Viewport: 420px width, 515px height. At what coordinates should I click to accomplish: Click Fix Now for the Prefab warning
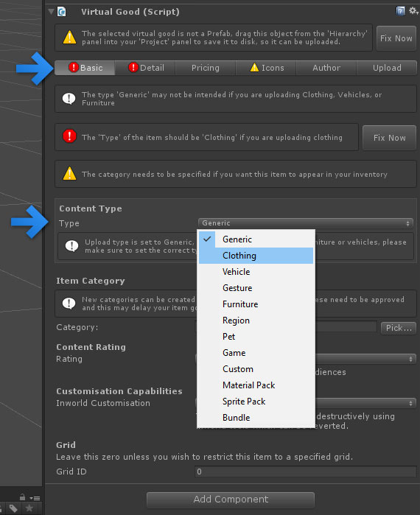click(x=396, y=38)
